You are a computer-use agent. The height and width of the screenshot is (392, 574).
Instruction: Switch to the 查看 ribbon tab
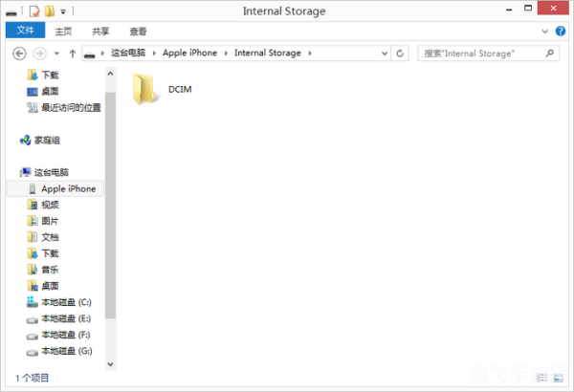point(139,31)
